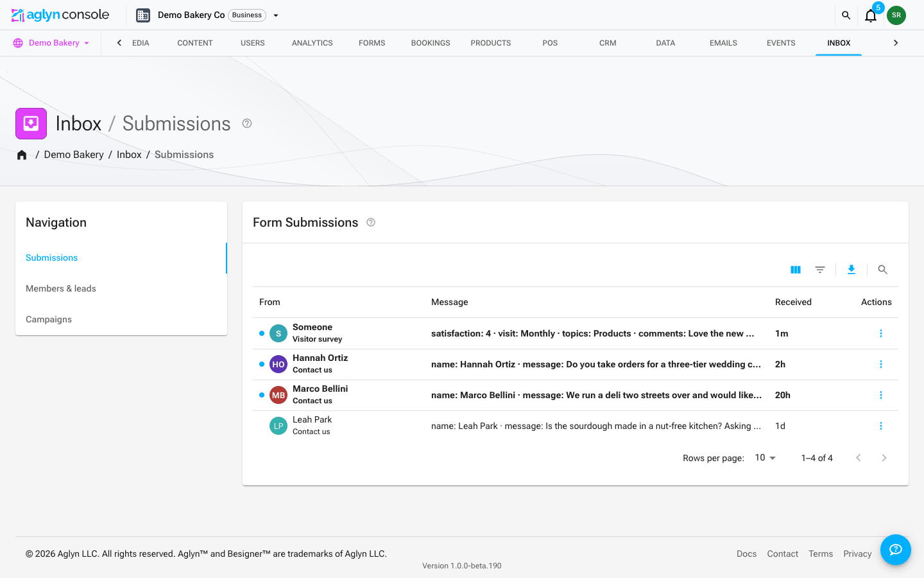This screenshot has height=578, width=924.
Task: Open the BOOKINGS tab
Action: (431, 43)
